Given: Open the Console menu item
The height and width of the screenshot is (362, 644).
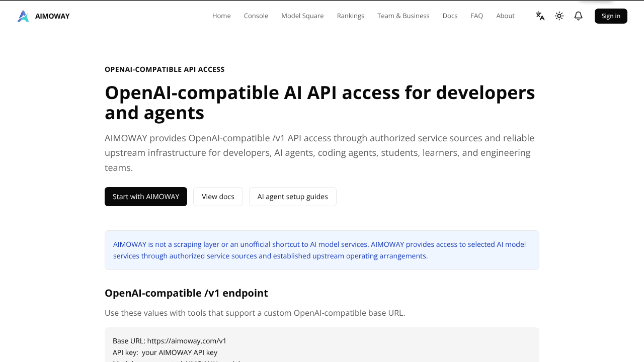Looking at the screenshot, I should point(256,16).
